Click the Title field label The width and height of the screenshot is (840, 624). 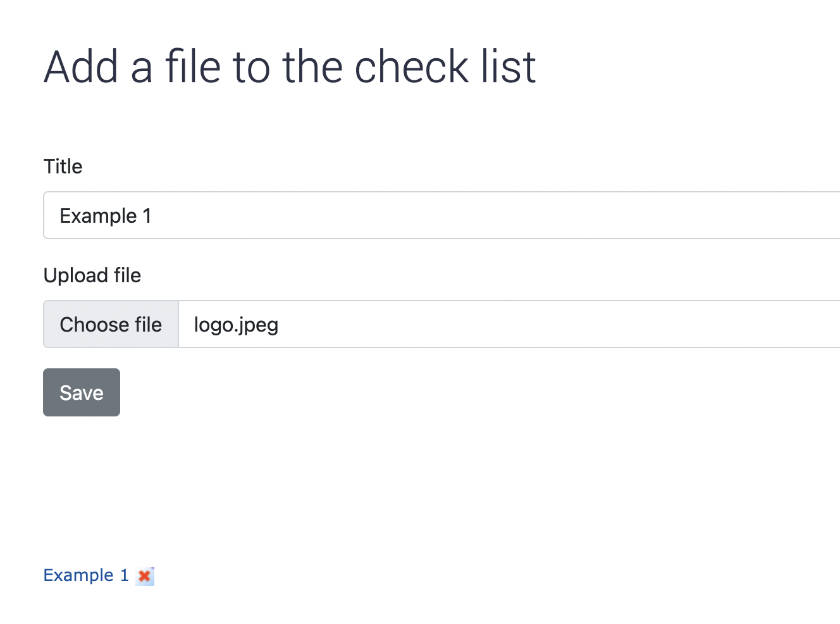(x=63, y=166)
